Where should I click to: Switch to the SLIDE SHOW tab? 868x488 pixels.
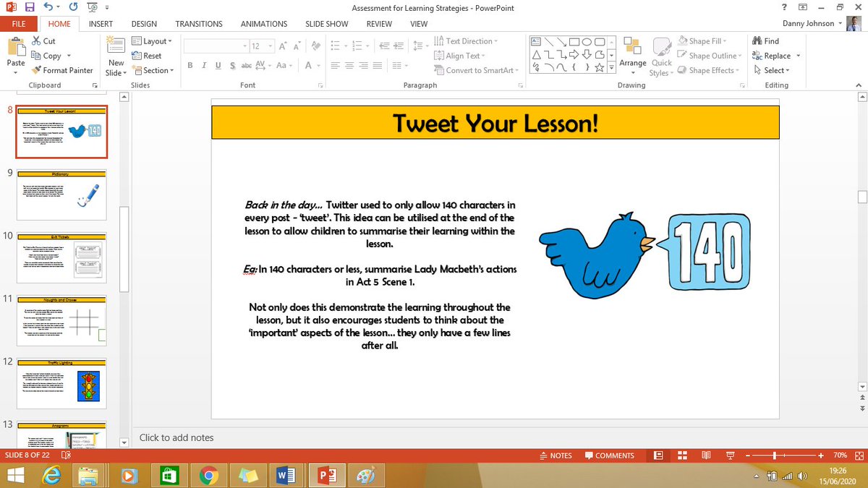[326, 24]
